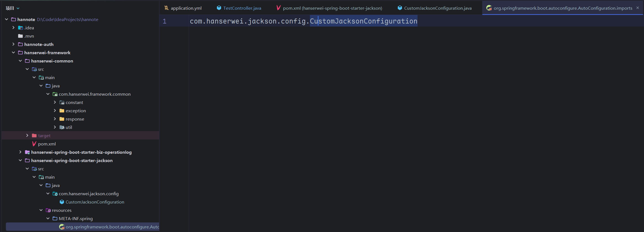The height and width of the screenshot is (232, 644).
Task: Select the util package in tree
Action: (x=69, y=127)
